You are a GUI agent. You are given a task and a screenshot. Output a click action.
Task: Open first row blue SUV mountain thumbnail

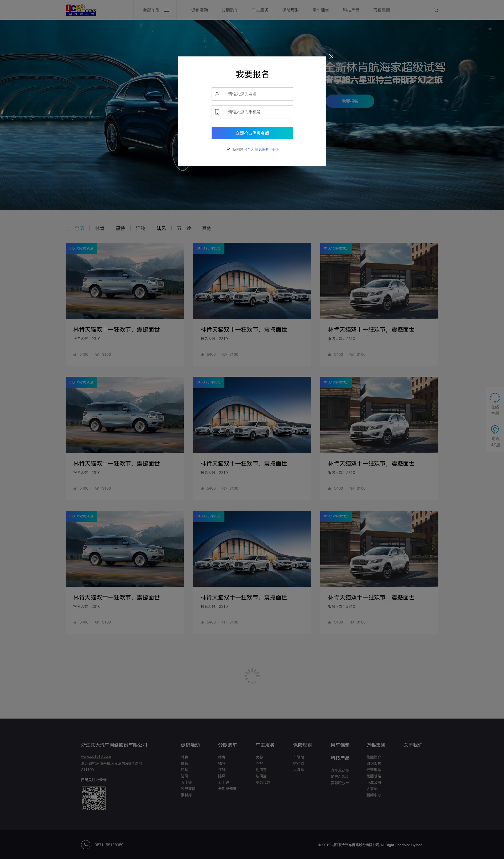point(124,281)
